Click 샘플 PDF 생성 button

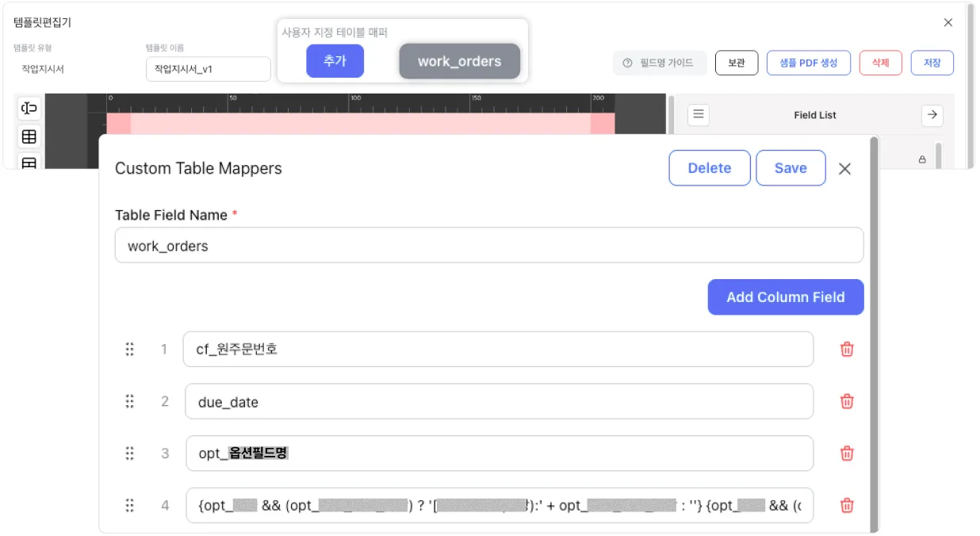tap(808, 63)
